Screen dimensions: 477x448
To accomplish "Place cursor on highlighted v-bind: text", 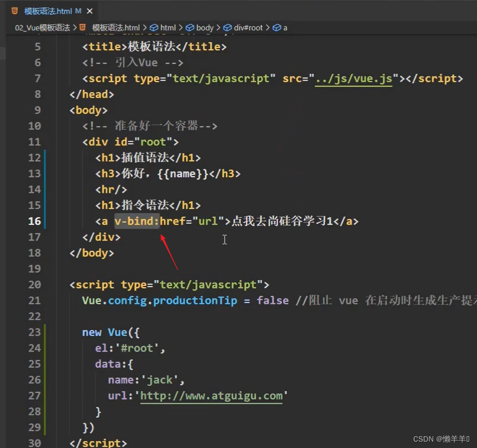I will (137, 221).
